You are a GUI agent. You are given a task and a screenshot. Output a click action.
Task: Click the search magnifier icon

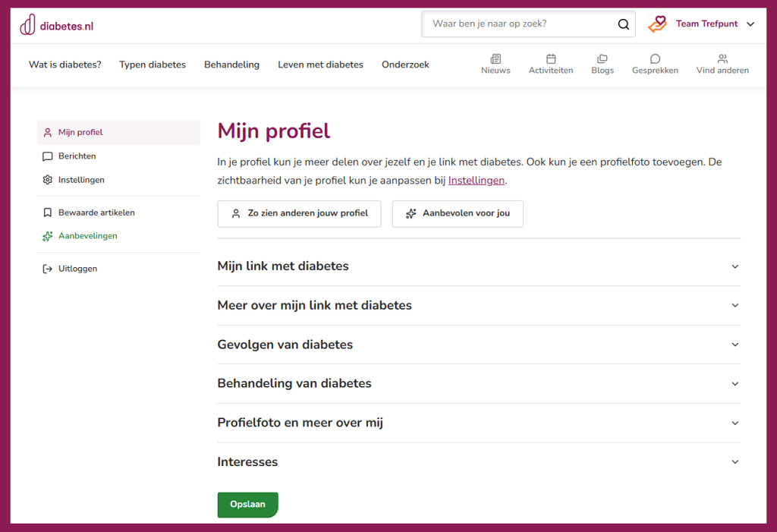(x=623, y=24)
